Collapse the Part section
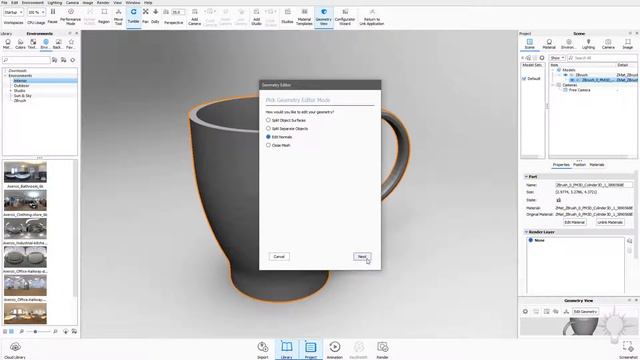The height and width of the screenshot is (360, 640). (526, 177)
